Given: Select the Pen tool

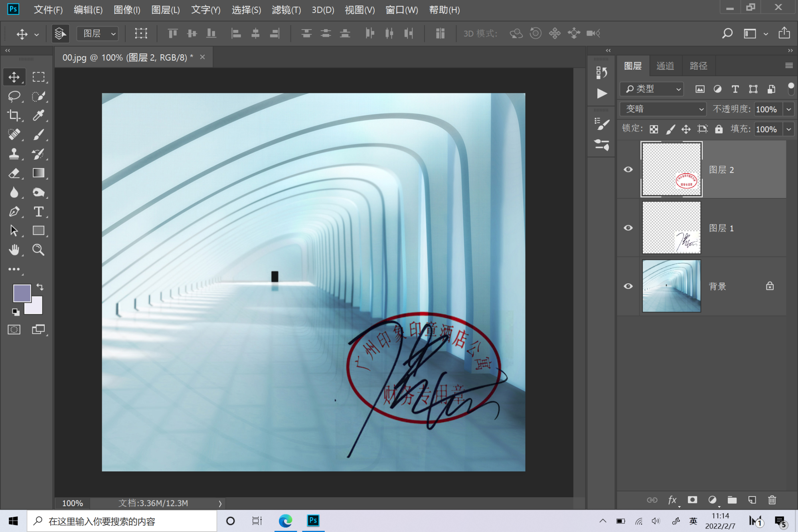Looking at the screenshot, I should click(14, 212).
